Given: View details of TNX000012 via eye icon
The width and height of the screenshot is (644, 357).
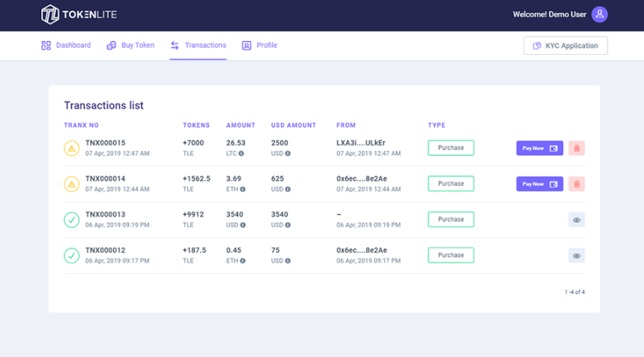Looking at the screenshot, I should [x=576, y=255].
